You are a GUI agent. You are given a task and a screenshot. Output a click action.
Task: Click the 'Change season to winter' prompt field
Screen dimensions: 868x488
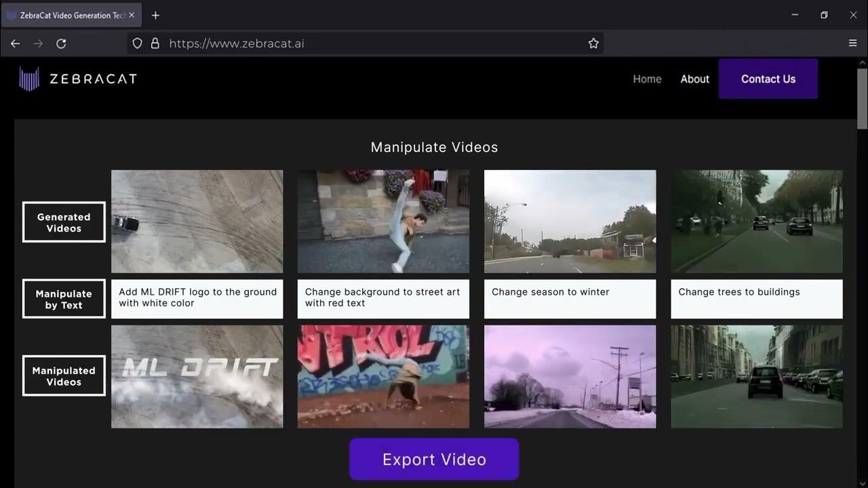570,299
